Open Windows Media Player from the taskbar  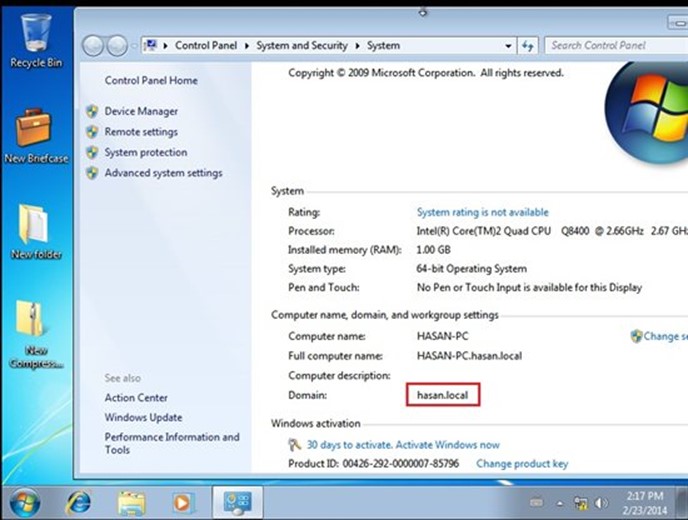coord(182,503)
